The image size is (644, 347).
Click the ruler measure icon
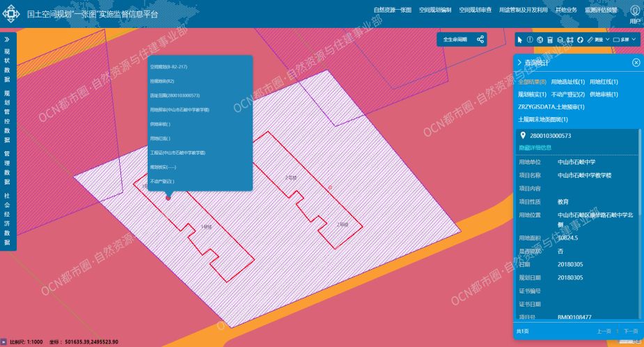pyautogui.click(x=590, y=40)
